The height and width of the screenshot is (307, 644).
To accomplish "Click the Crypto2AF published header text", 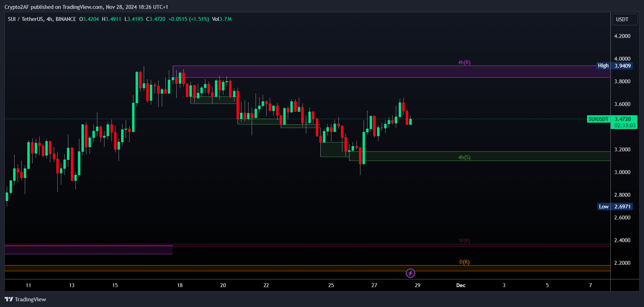I will click(86, 7).
